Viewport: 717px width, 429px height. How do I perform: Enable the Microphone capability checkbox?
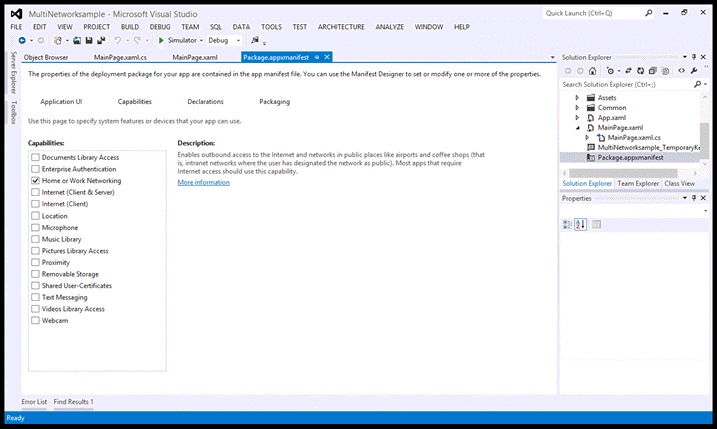pos(35,227)
